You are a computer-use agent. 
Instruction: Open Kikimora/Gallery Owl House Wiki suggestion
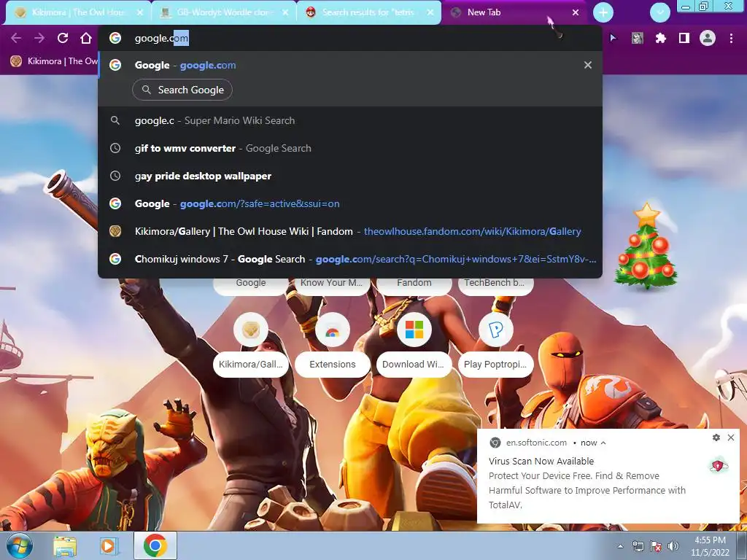coord(349,231)
